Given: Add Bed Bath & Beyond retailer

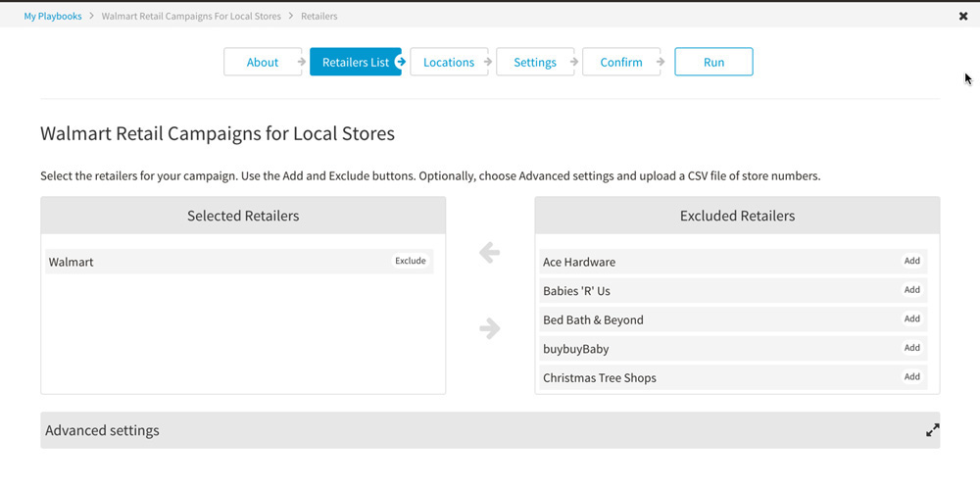Looking at the screenshot, I should [911, 318].
